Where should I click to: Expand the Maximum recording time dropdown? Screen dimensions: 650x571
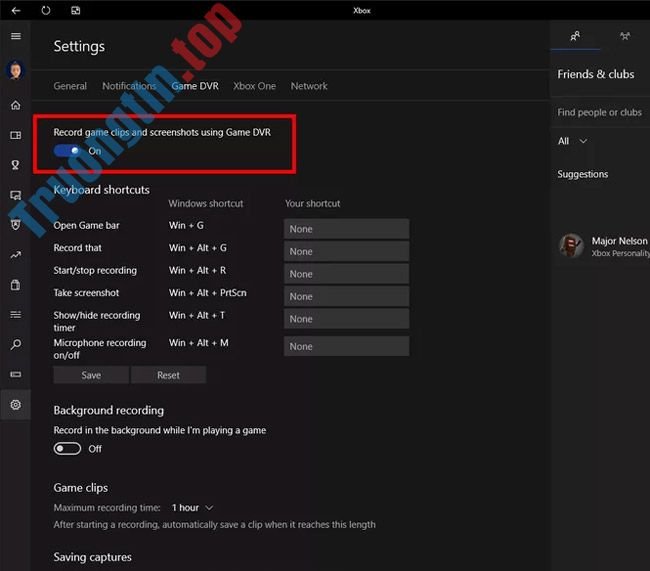(x=192, y=508)
